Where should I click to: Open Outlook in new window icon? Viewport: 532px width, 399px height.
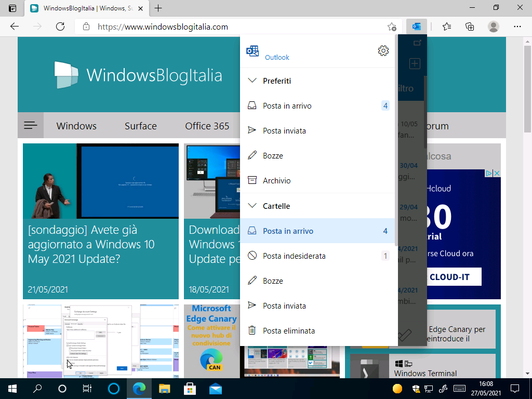[x=417, y=43]
